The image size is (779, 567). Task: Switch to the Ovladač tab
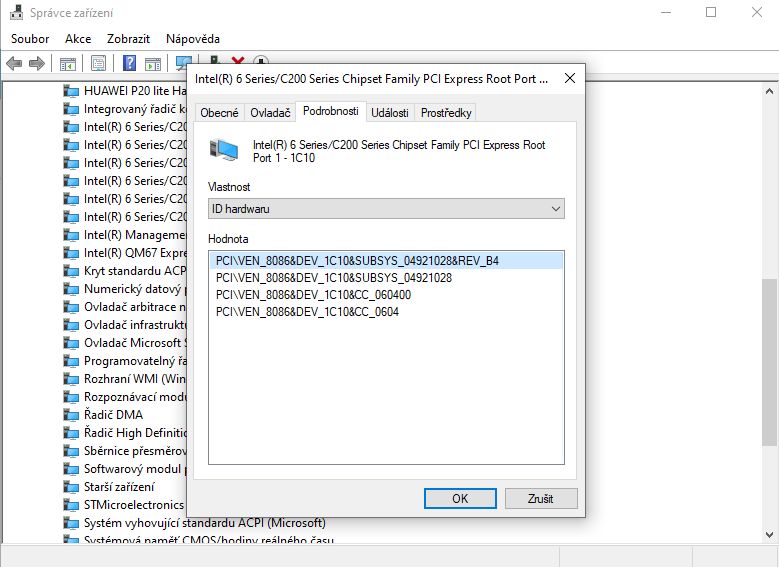coord(270,113)
